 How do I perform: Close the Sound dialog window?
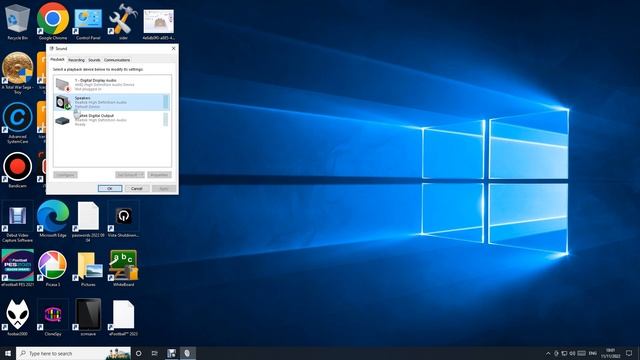(173, 48)
